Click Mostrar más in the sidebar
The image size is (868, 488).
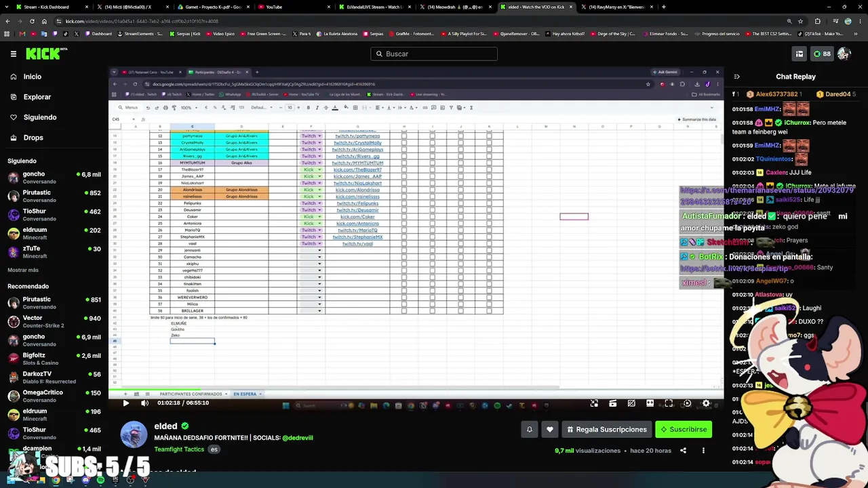23,270
